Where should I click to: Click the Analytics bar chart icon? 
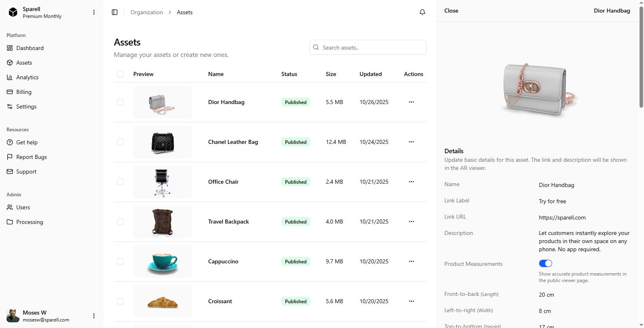[10, 77]
